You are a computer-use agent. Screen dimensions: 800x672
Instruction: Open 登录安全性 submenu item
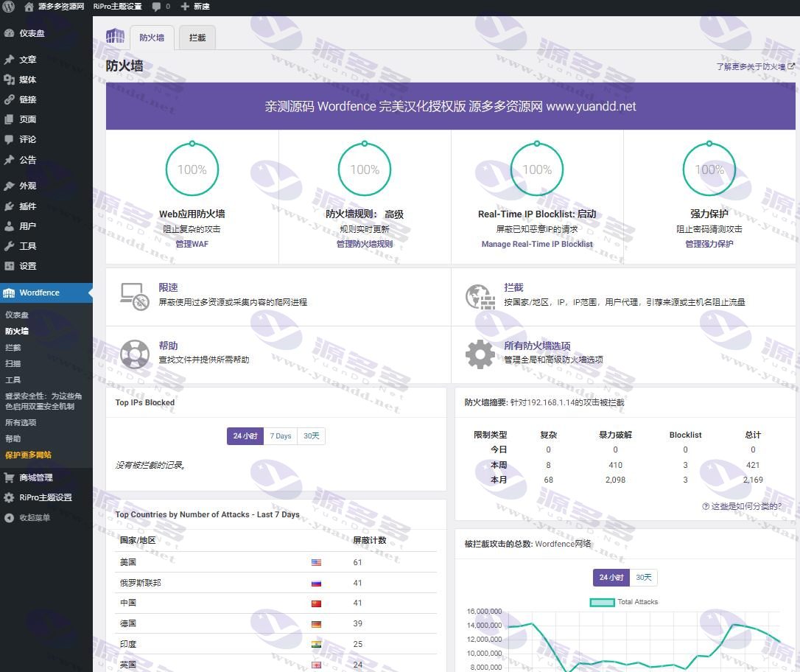pyautogui.click(x=43, y=401)
